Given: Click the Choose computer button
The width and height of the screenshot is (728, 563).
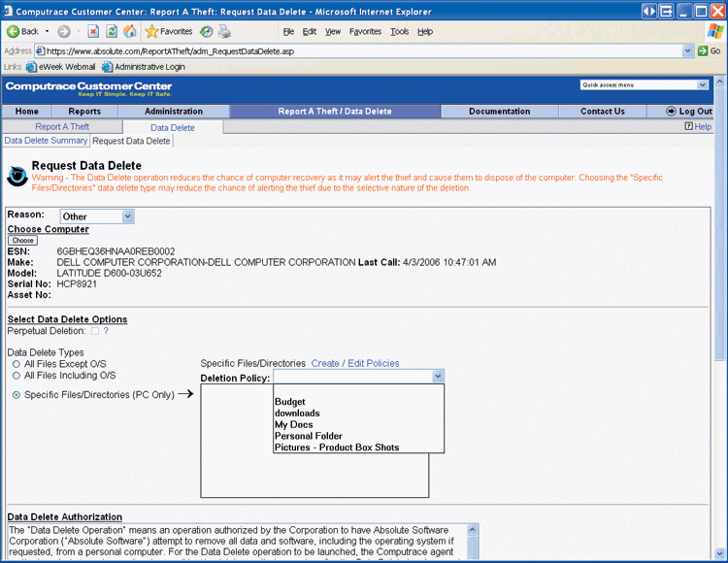Looking at the screenshot, I should [22, 241].
